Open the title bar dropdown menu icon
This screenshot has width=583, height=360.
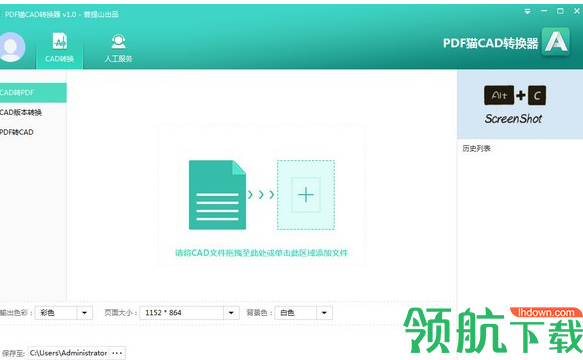coord(527,12)
